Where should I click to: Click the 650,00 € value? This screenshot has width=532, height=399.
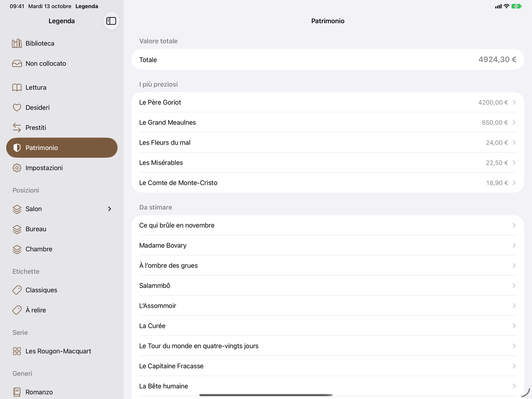click(x=495, y=123)
